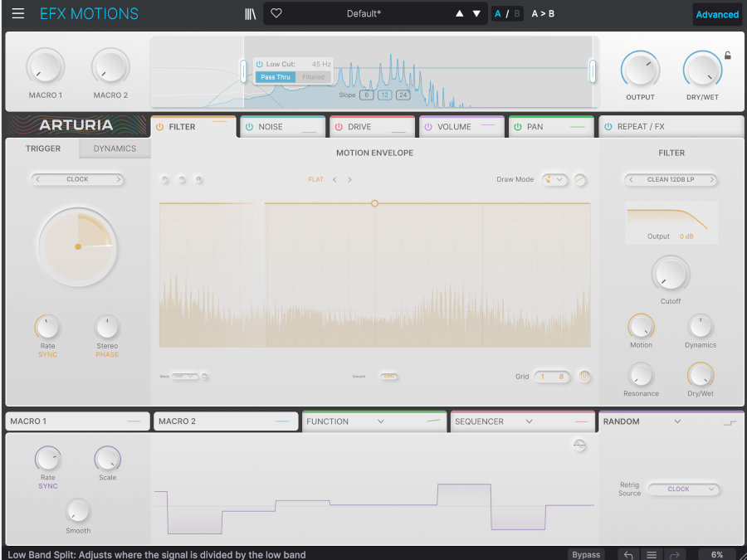
Task: Click the Redo arrow in the bottom toolbar
Action: [x=674, y=554]
